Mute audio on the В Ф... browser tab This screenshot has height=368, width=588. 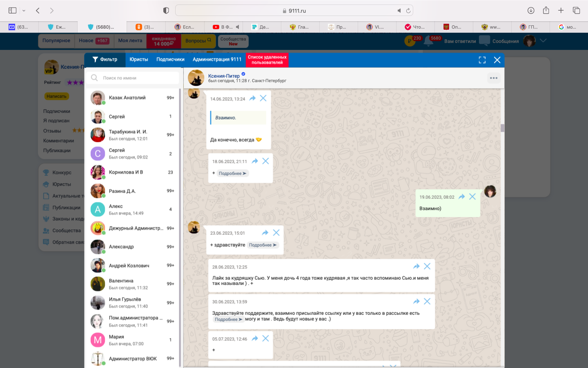[x=238, y=27]
